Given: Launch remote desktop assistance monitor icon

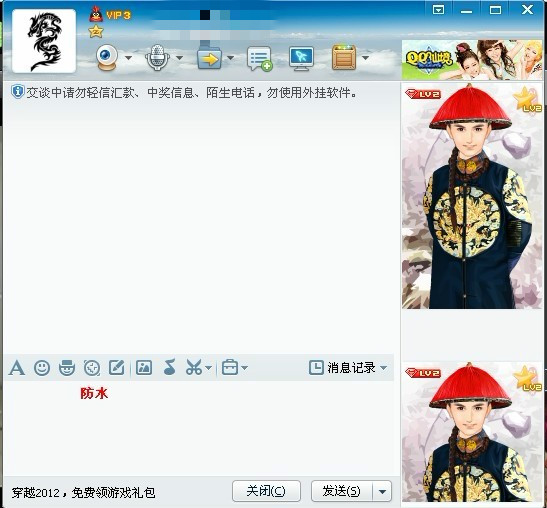Looking at the screenshot, I should [x=301, y=59].
